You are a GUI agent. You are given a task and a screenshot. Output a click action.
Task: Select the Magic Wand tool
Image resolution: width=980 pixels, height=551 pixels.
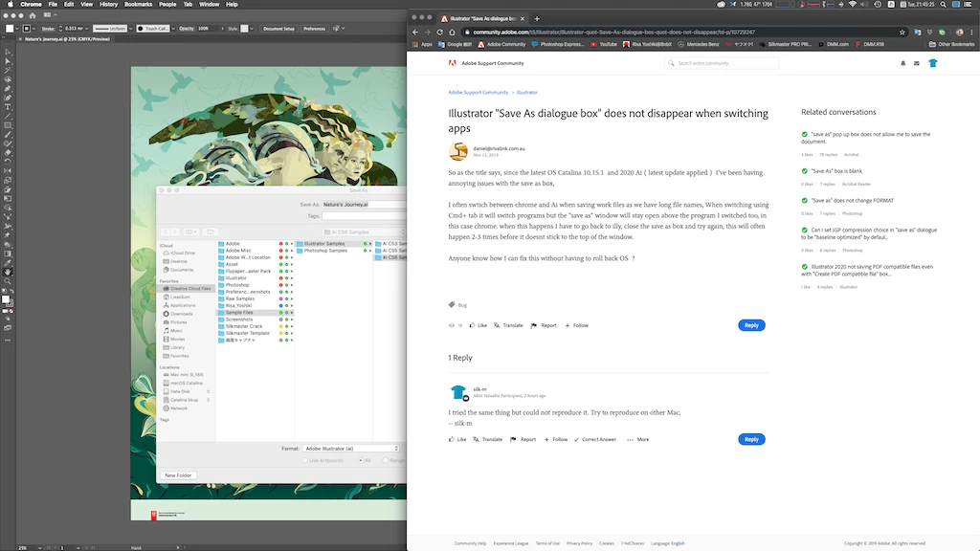(8, 71)
